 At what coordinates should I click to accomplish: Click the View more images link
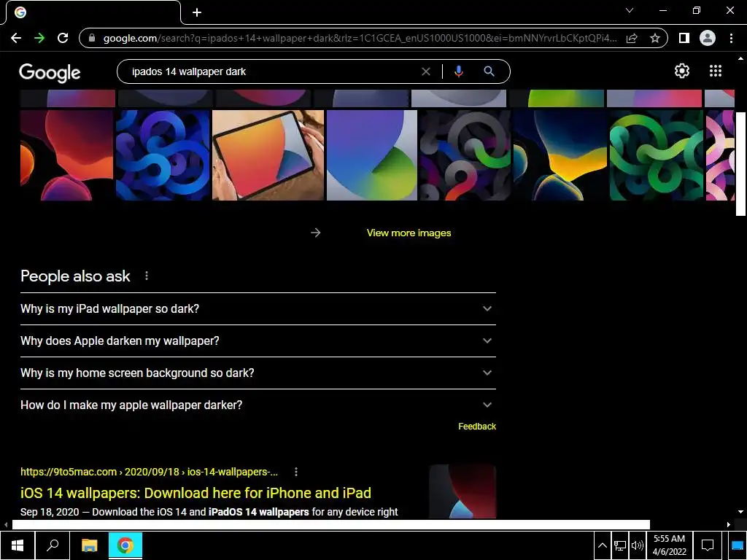[x=409, y=233]
